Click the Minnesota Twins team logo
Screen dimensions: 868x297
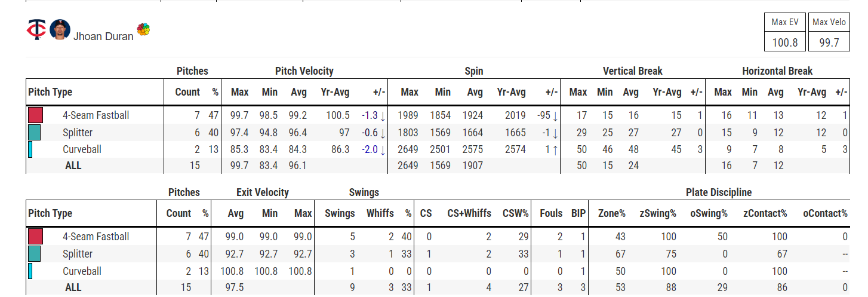point(36,30)
